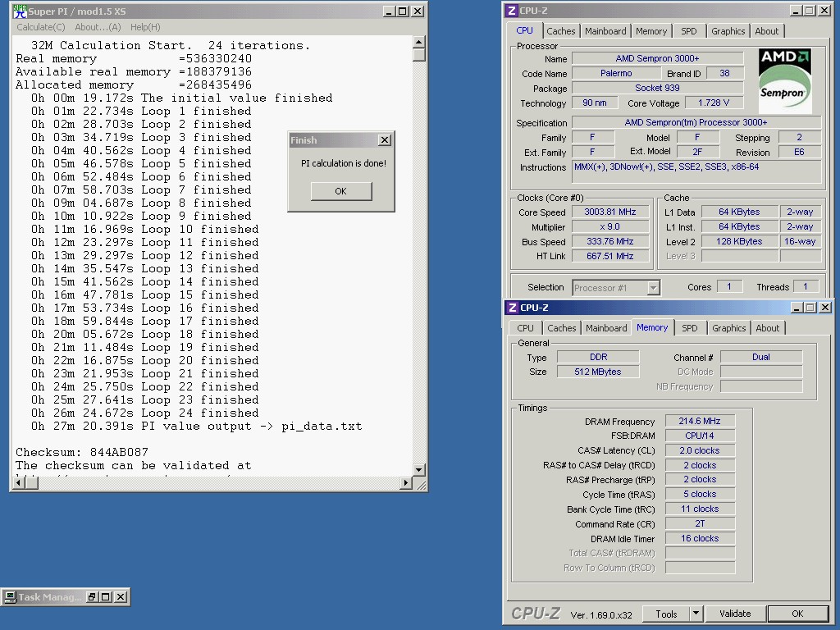Close the CPU-Z Memory window
The width and height of the screenshot is (840, 630).
point(825,307)
